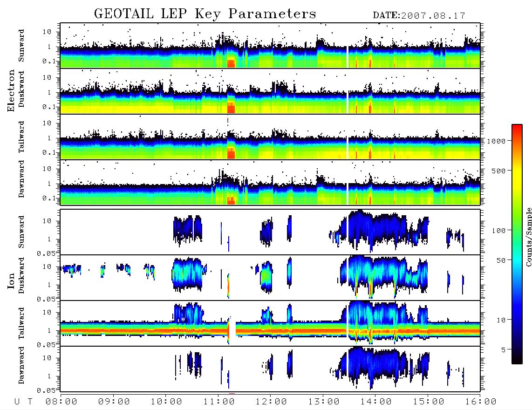The width and height of the screenshot is (532, 410).
Task: Select the "16:00" time tick label
Action: click(481, 402)
